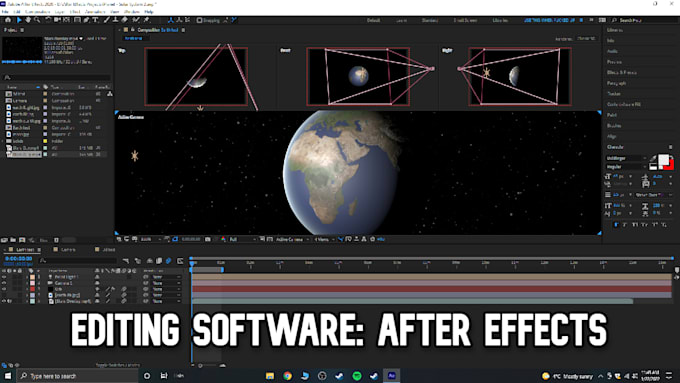Select the Rectangle shape tool
Image resolution: width=680 pixels, height=383 pixels.
click(x=77, y=20)
